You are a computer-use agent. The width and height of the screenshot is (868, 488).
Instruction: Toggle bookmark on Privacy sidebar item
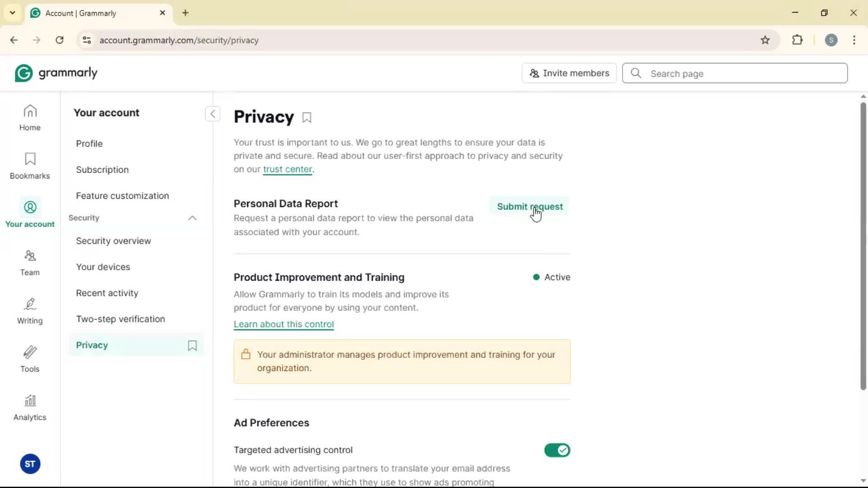[x=192, y=346]
